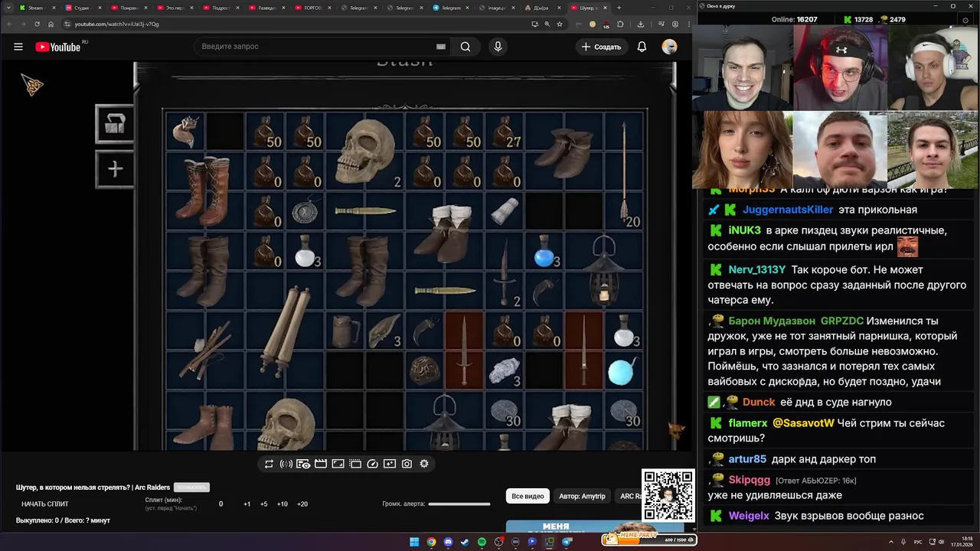This screenshot has height=551, width=980.
Task: Click the QR code image
Action: pyautogui.click(x=668, y=495)
